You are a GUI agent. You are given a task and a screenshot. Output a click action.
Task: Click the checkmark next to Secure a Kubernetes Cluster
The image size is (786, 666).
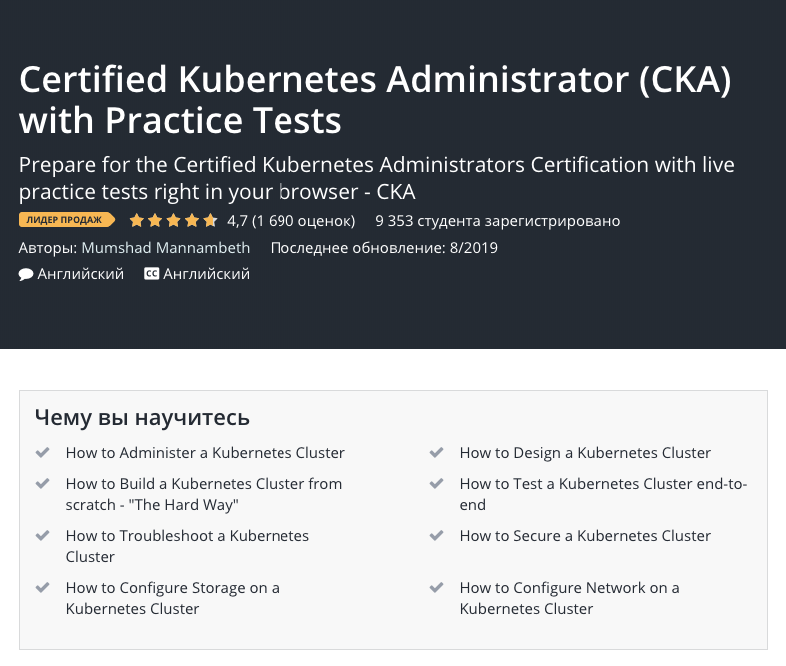tap(437, 536)
